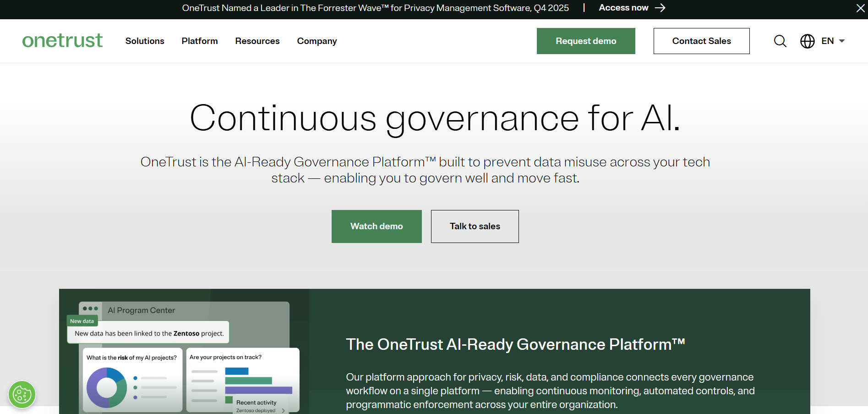Click the Contact Sales button
This screenshot has height=414, width=868.
(x=701, y=41)
